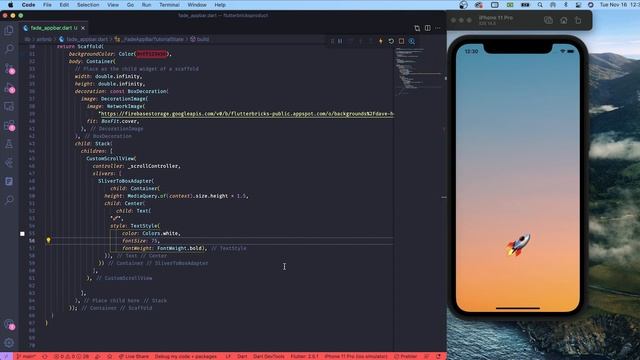This screenshot has height=360, width=640.
Task: Click the Spotlight search icon in menu bar
Action: [540, 5]
